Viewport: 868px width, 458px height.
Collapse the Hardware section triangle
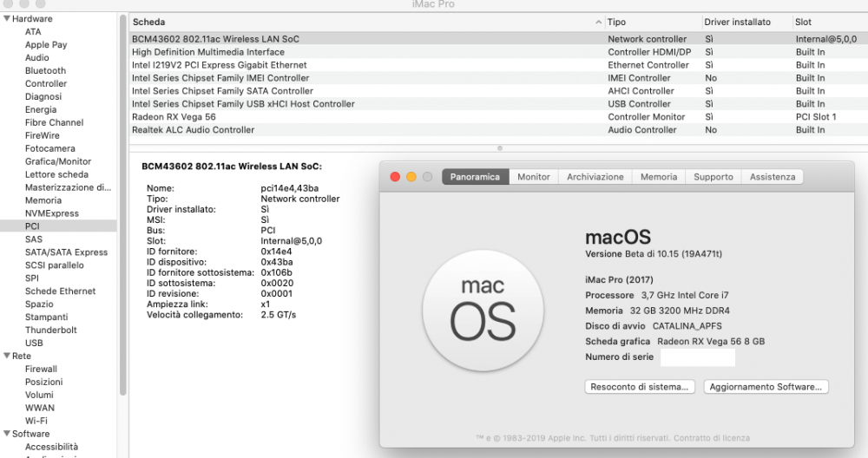tap(7, 19)
